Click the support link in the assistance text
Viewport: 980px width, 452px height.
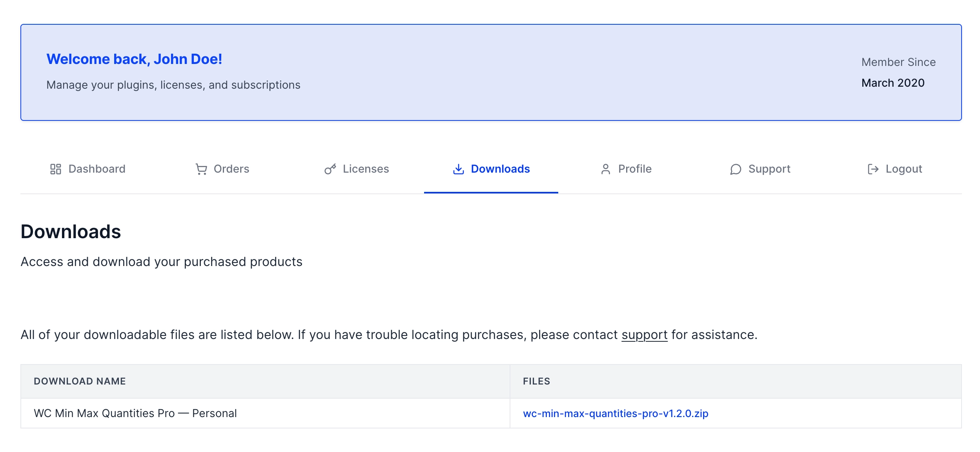coord(645,335)
